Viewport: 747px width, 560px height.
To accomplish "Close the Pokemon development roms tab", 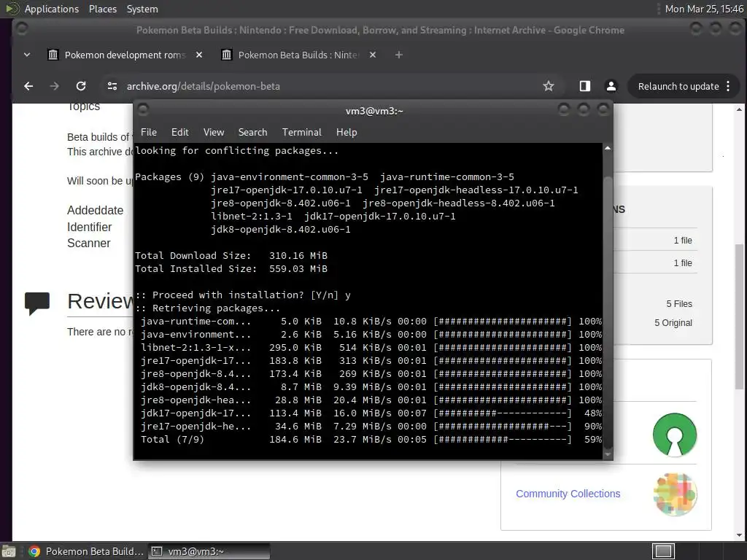I will tap(199, 55).
